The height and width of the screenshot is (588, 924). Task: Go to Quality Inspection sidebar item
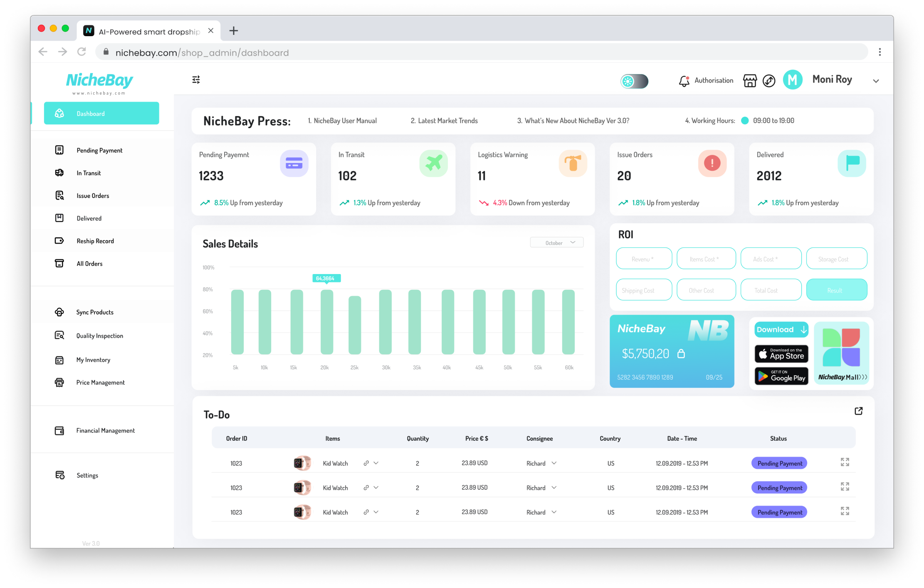click(x=99, y=336)
